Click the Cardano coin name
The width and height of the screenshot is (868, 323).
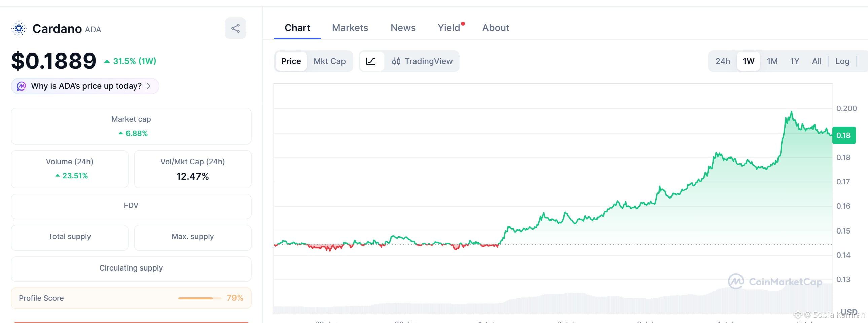(x=57, y=29)
